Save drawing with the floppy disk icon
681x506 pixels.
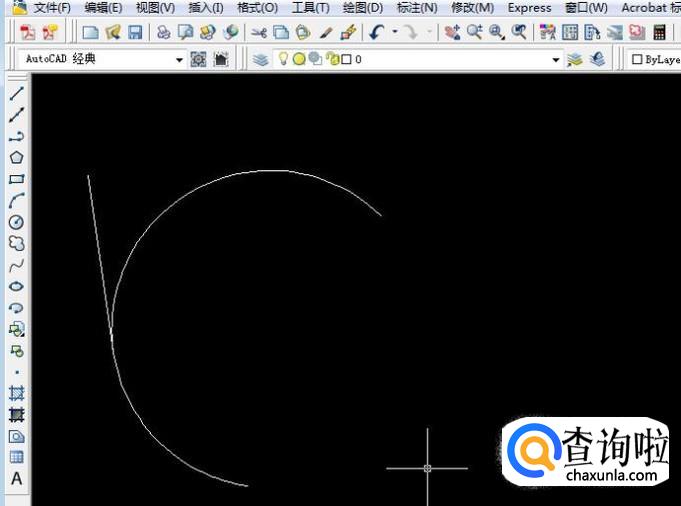pyautogui.click(x=135, y=32)
